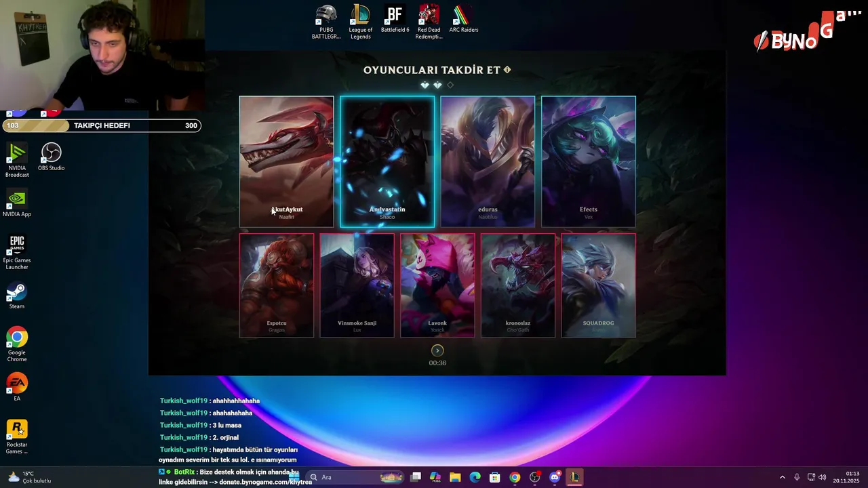
Task: Honor the Andvastatin Shaco player card
Action: coord(387,161)
